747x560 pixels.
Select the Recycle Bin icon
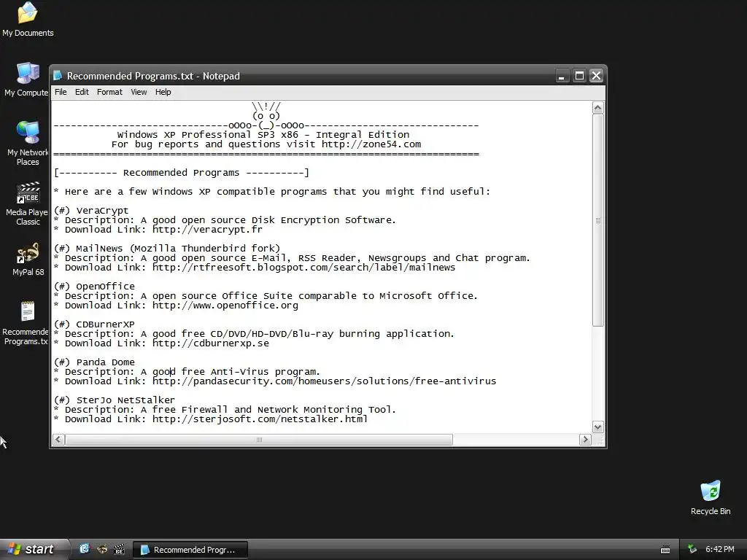(711, 497)
